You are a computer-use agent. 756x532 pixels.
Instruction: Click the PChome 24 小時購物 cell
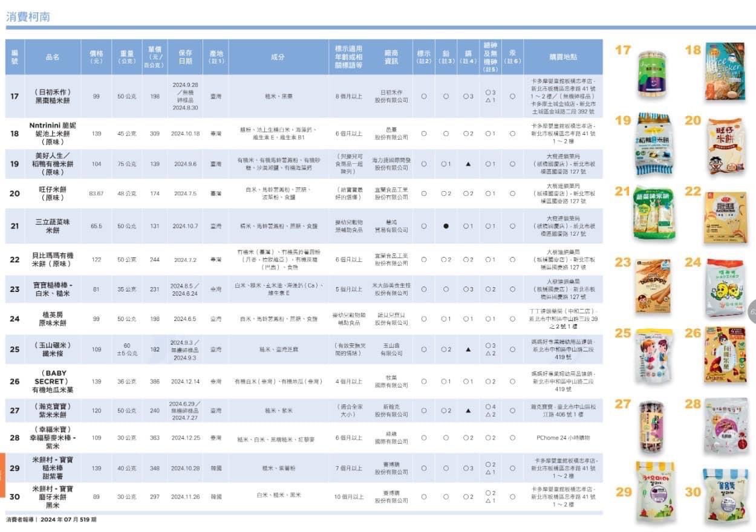pyautogui.click(x=562, y=438)
